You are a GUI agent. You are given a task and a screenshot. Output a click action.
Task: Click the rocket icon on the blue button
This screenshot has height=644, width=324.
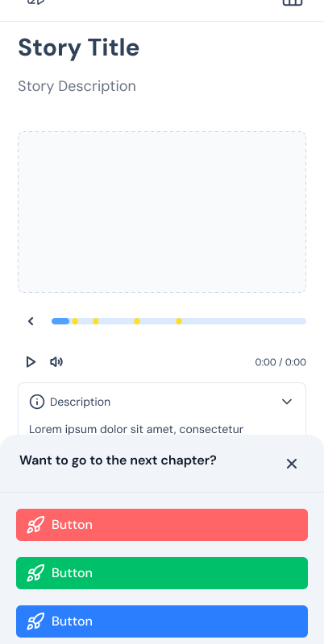(35, 621)
